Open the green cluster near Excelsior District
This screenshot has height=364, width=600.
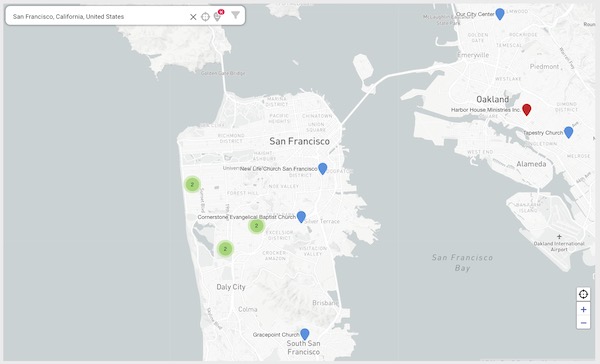(256, 226)
